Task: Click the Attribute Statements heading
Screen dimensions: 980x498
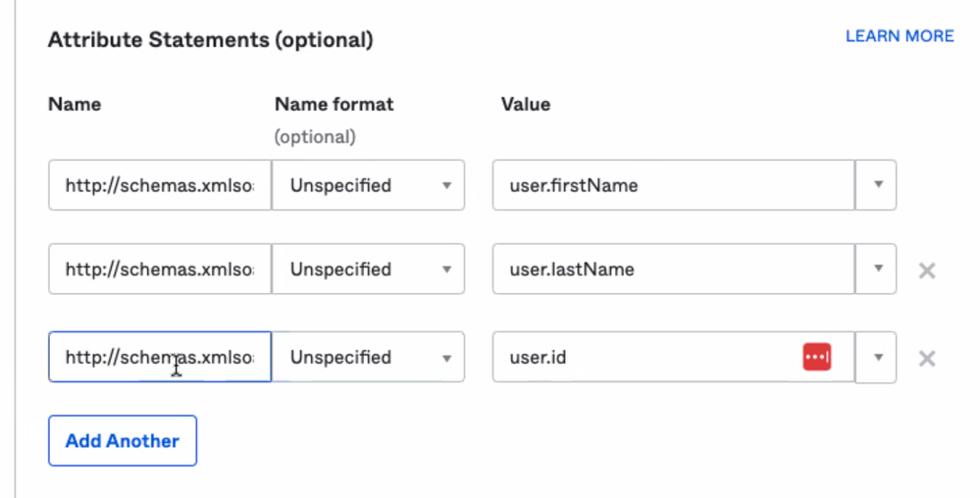Action: coord(210,40)
